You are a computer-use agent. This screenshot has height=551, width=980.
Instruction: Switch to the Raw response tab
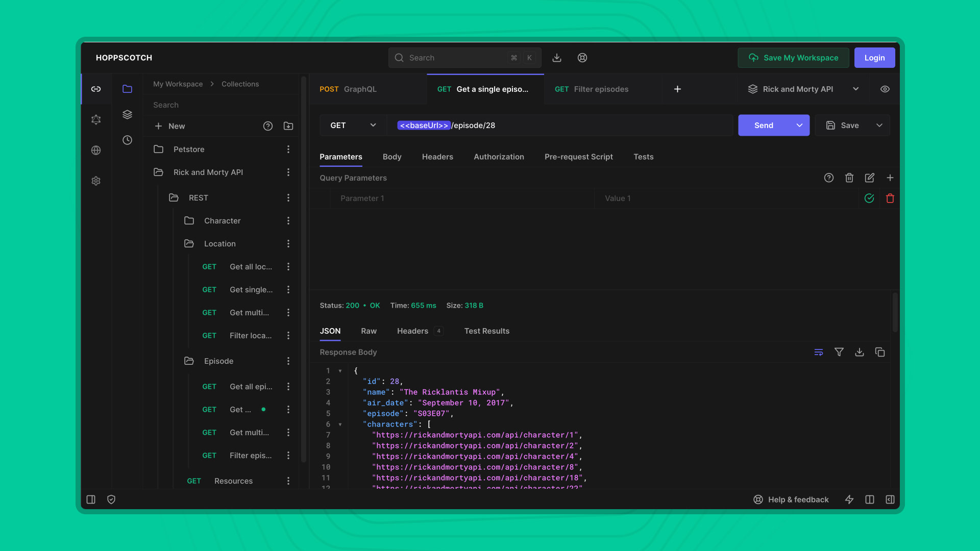[x=368, y=331]
